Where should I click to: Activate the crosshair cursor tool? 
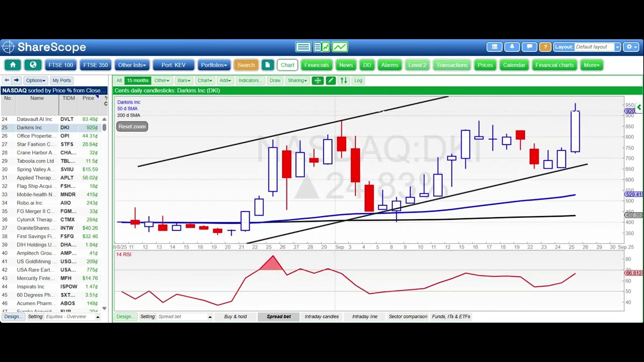pos(317,80)
